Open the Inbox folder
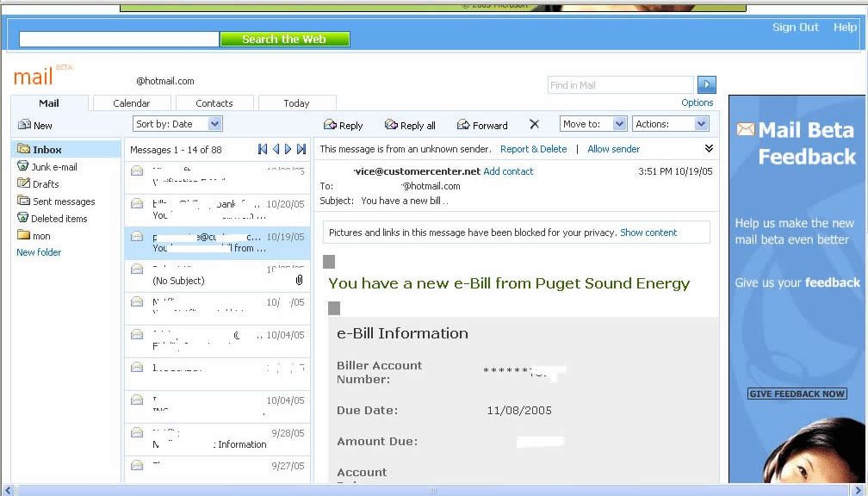The image size is (868, 496). [x=65, y=150]
